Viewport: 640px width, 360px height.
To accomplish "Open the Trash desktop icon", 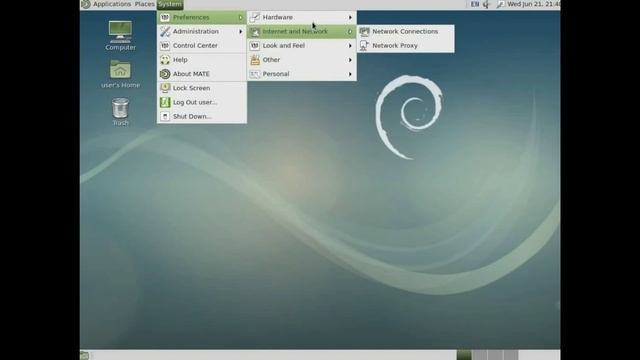I will (x=120, y=111).
